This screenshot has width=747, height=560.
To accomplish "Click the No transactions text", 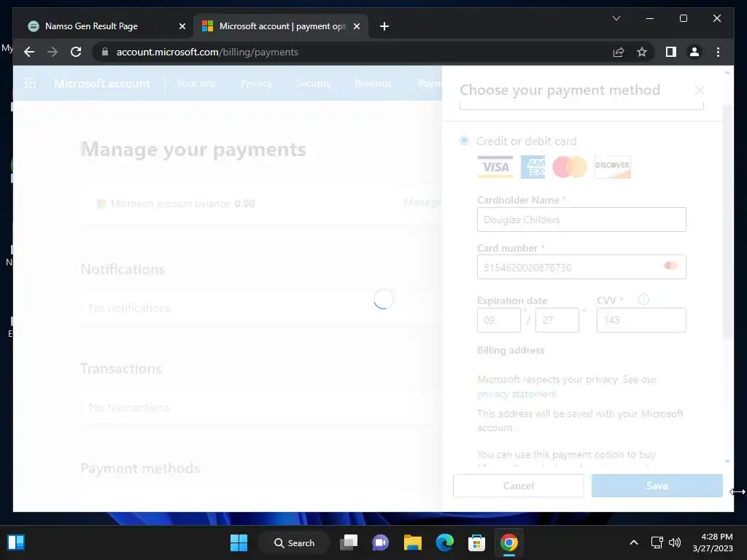I will pyautogui.click(x=129, y=408).
